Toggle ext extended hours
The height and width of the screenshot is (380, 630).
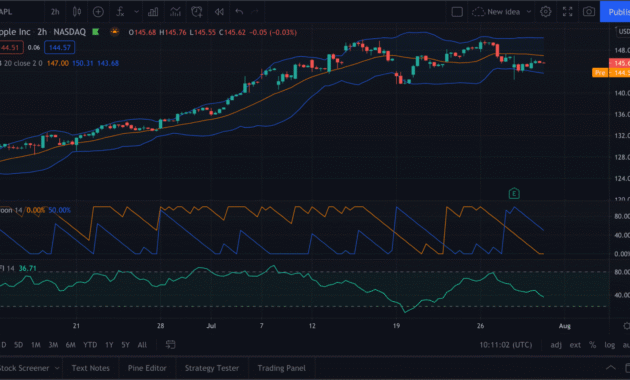pos(575,345)
